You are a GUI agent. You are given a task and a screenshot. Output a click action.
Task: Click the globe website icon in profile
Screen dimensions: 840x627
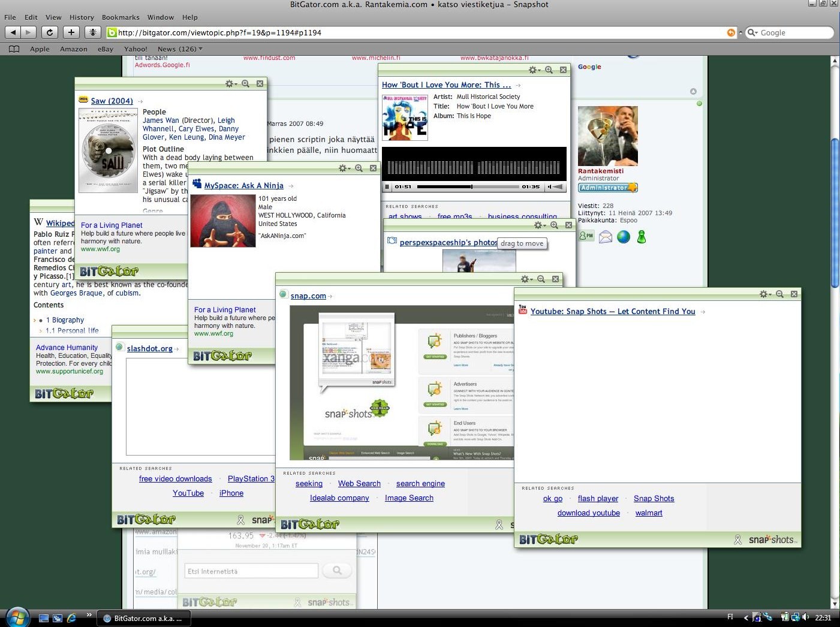pos(624,237)
